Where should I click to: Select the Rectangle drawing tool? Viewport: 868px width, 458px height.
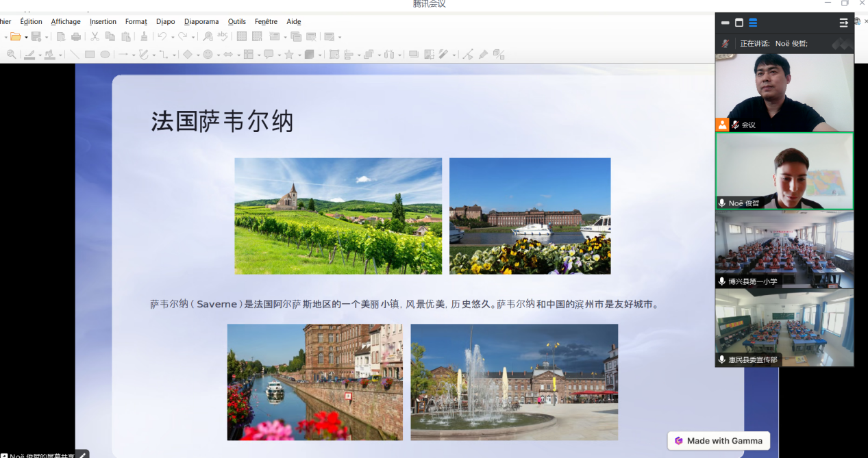pyautogui.click(x=88, y=54)
